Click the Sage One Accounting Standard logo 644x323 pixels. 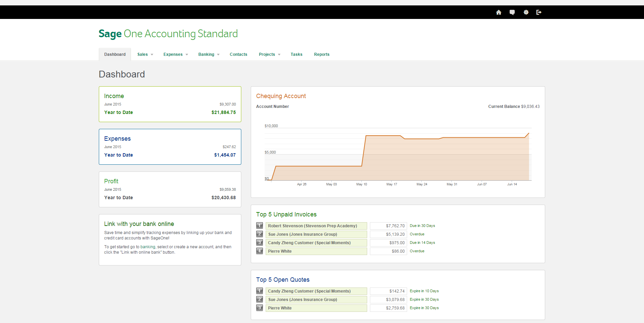coord(168,34)
